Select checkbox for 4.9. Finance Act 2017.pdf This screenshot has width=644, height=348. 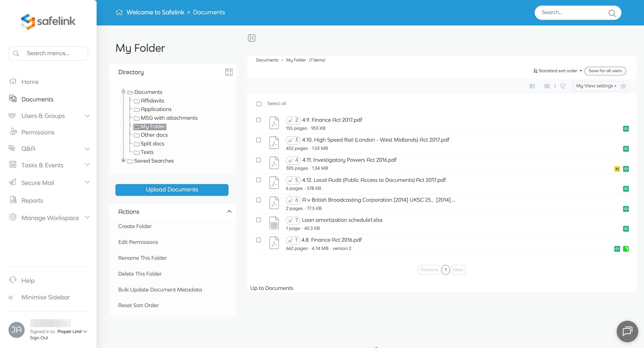pyautogui.click(x=258, y=120)
